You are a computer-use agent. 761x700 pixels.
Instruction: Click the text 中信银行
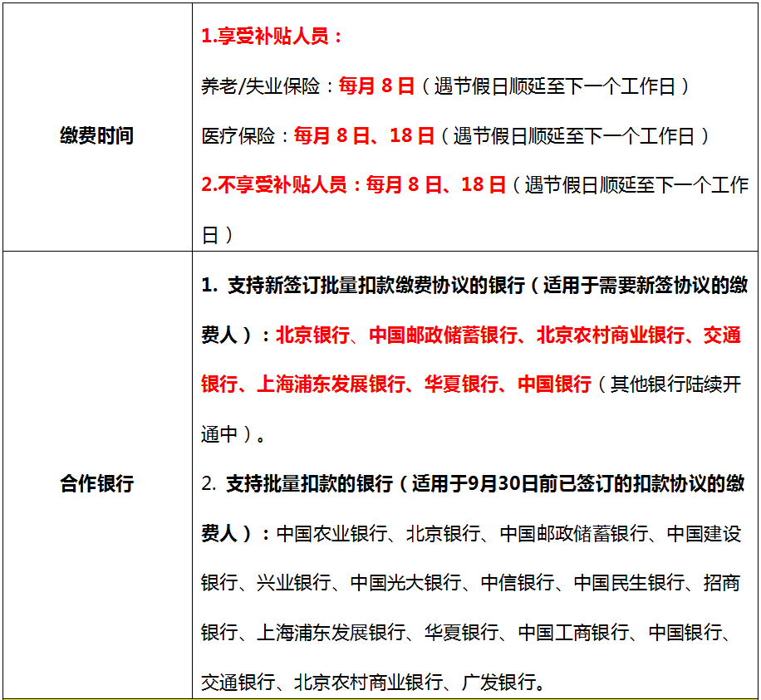coord(518,583)
